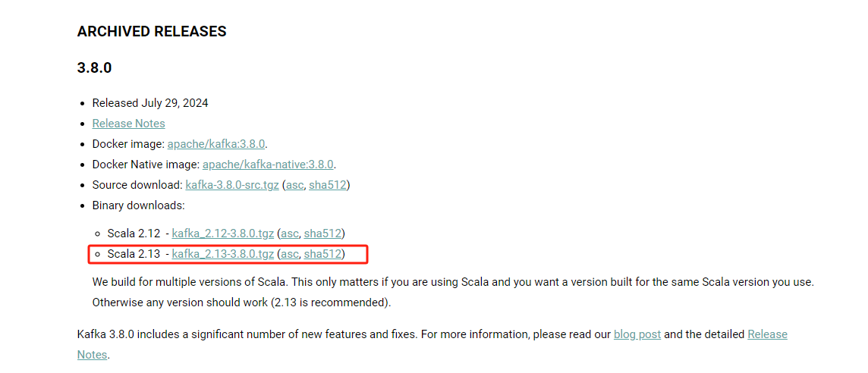868x373 pixels.
Task: Open the Release Notes link under Released date
Action: (x=128, y=124)
